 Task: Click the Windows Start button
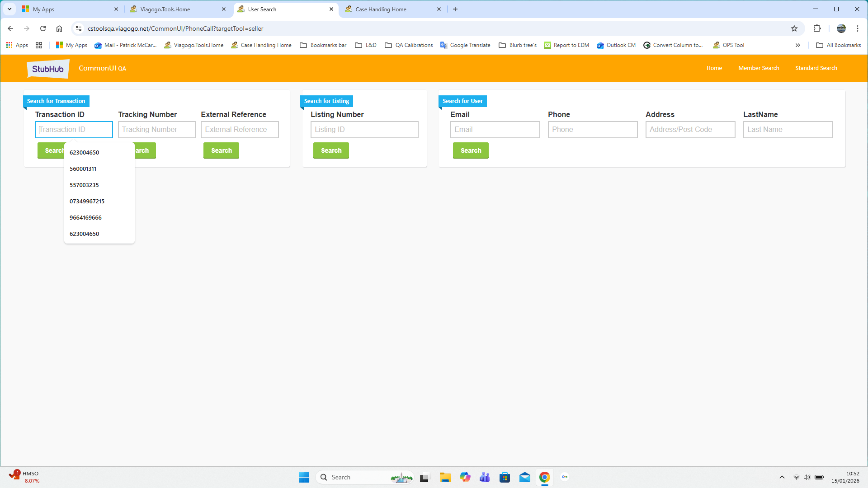304,477
